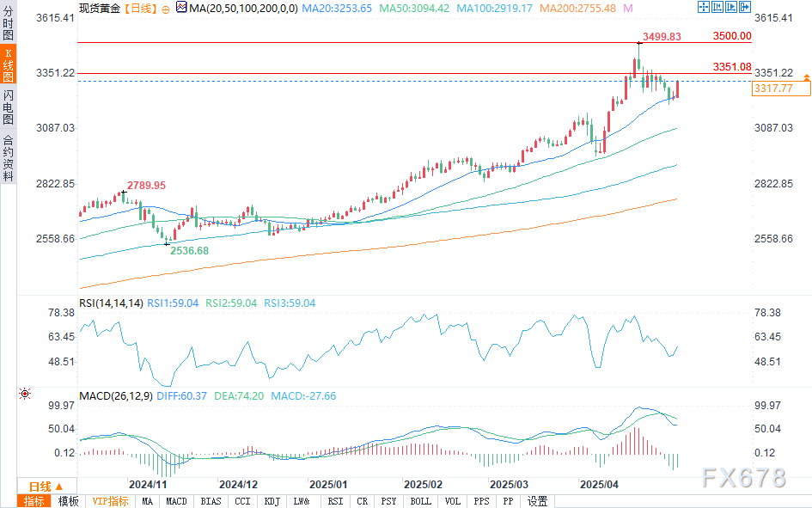The image size is (812, 508).
Task: Click the MA indicator chart icon
Action: coord(180,8)
